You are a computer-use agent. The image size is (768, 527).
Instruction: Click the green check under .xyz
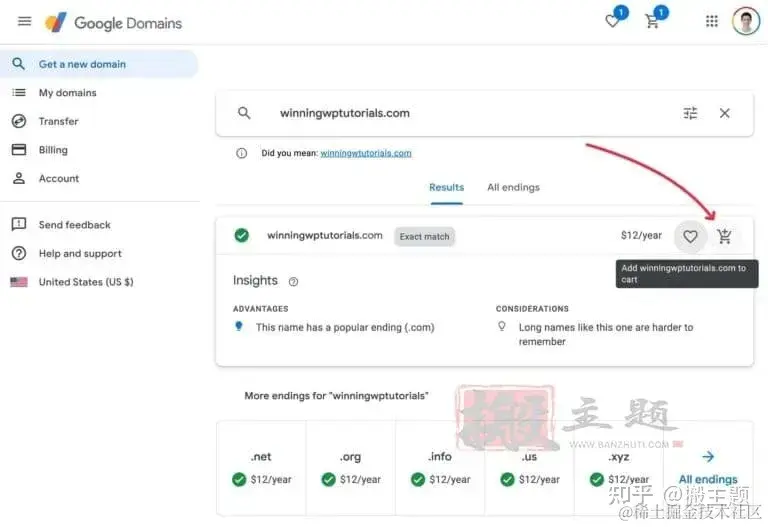click(x=597, y=479)
